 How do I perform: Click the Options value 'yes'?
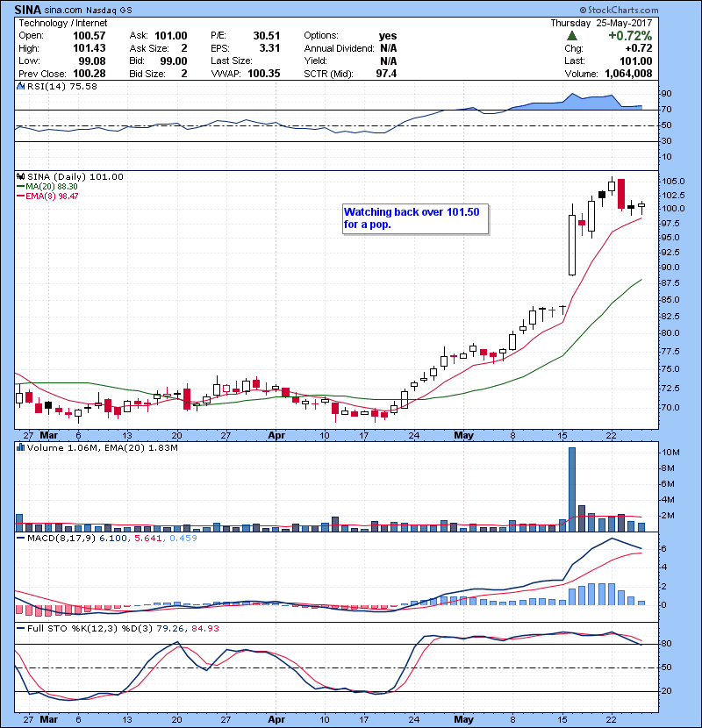point(388,36)
